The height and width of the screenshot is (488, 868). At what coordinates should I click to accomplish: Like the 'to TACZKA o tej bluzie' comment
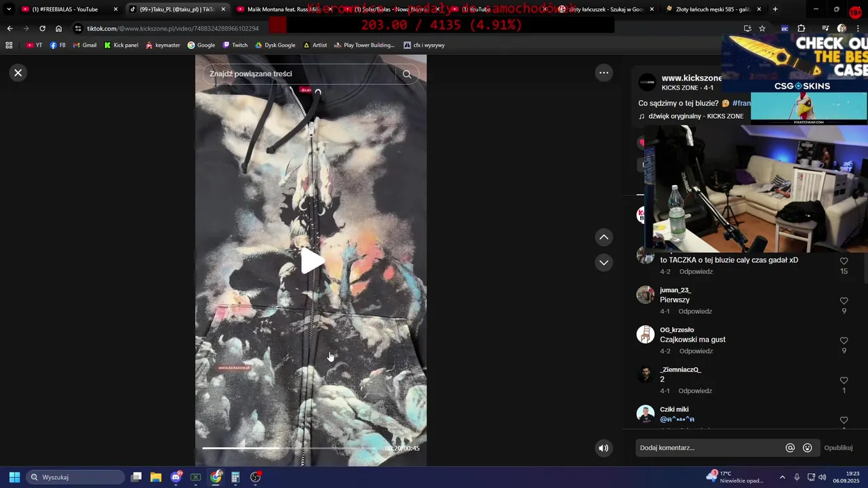click(844, 261)
